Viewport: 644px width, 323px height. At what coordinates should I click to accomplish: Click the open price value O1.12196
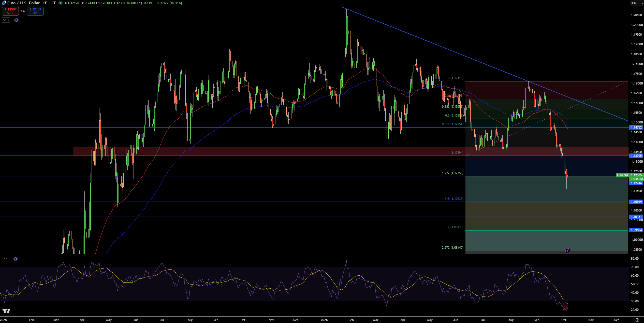click(72, 3)
